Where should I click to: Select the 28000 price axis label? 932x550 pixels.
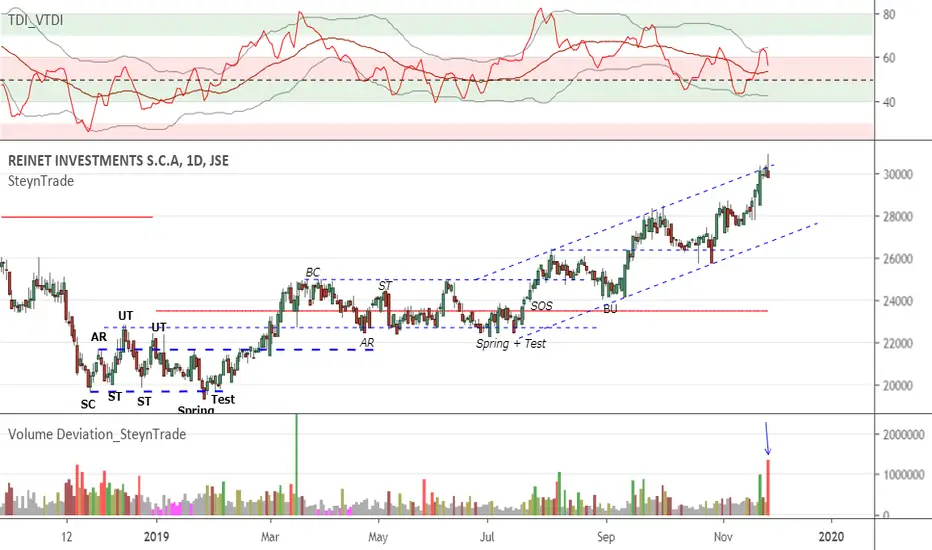[899, 216]
